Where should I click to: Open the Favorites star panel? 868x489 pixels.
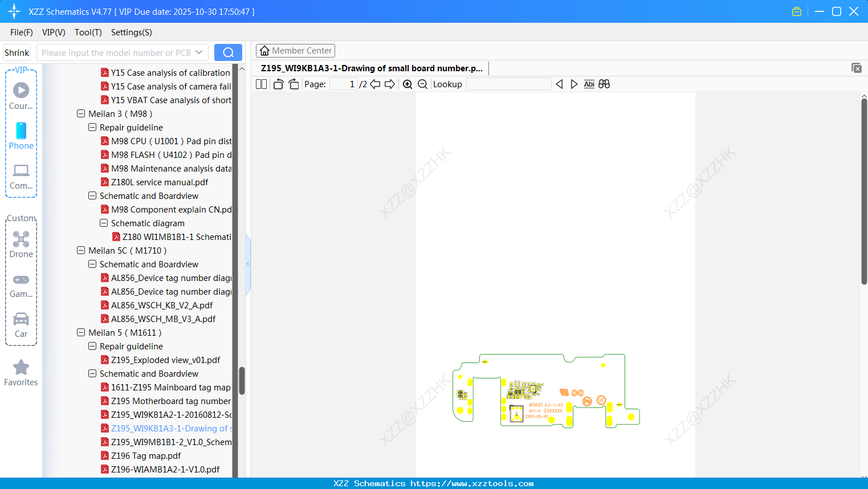(21, 369)
